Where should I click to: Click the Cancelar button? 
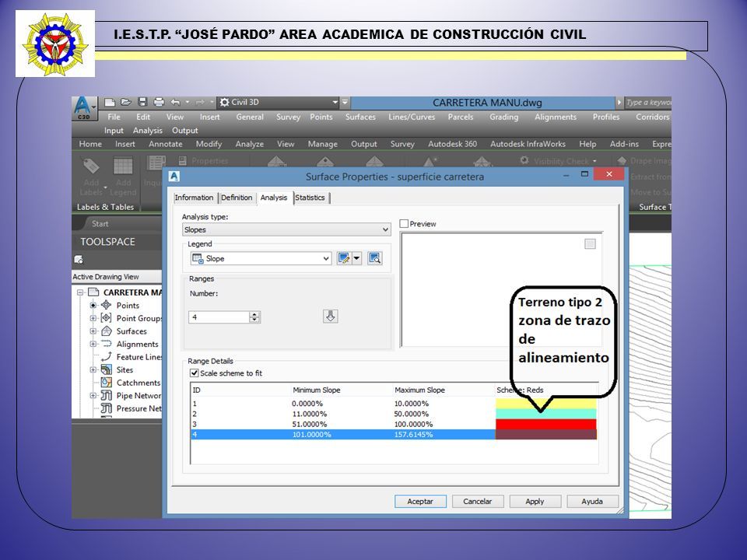(477, 502)
